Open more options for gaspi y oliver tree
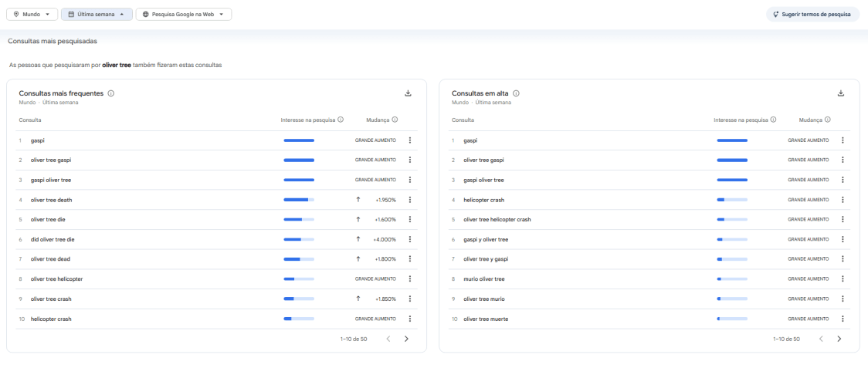Viewport: 868px width, 368px height. 843,240
